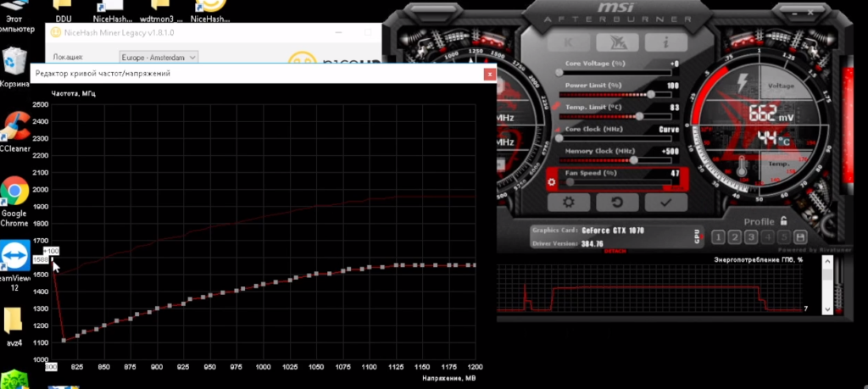The image size is (868, 389).
Task: Select profile slot 3
Action: [751, 237]
